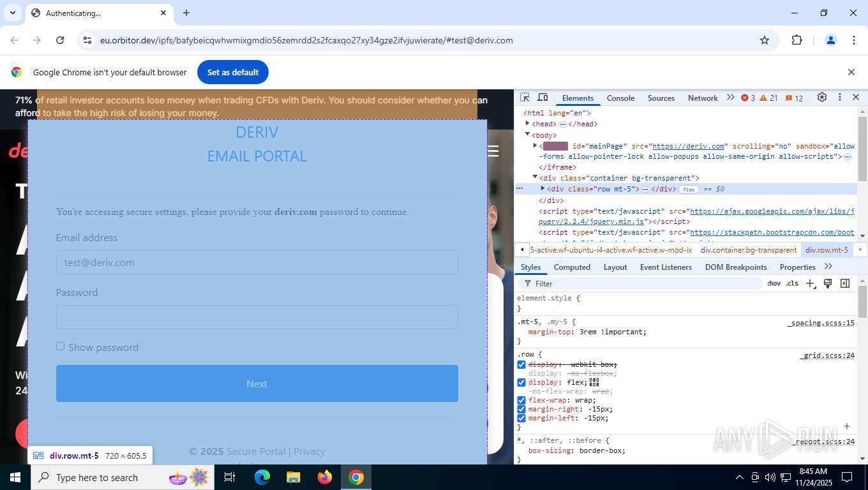This screenshot has height=490, width=868.
Task: Click the red errors count badge
Action: tap(748, 98)
